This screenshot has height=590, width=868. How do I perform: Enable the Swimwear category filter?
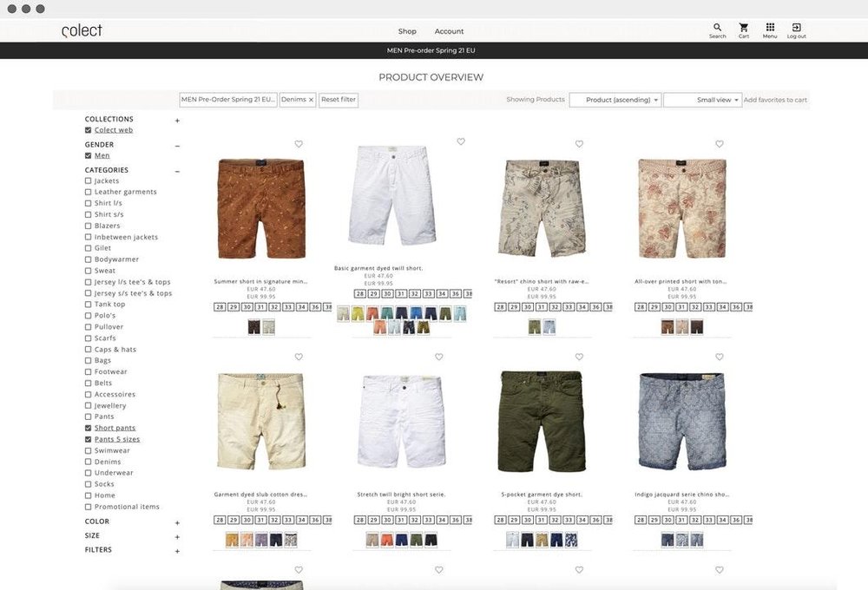[x=88, y=449]
